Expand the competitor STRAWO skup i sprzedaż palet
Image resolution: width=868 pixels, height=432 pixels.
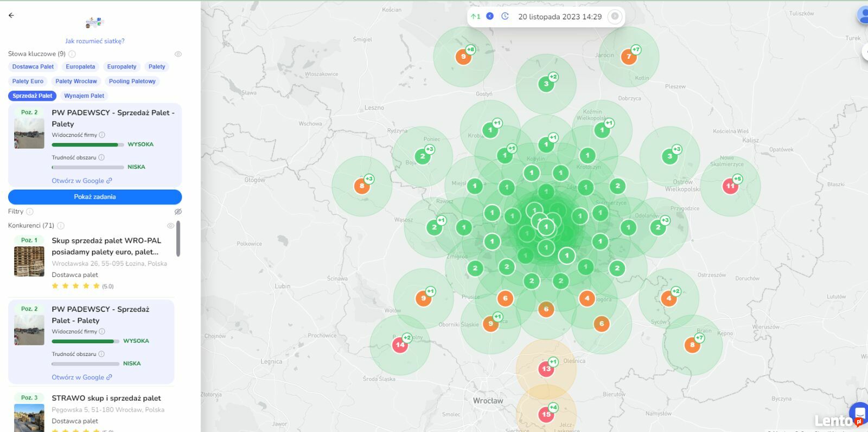pos(106,398)
